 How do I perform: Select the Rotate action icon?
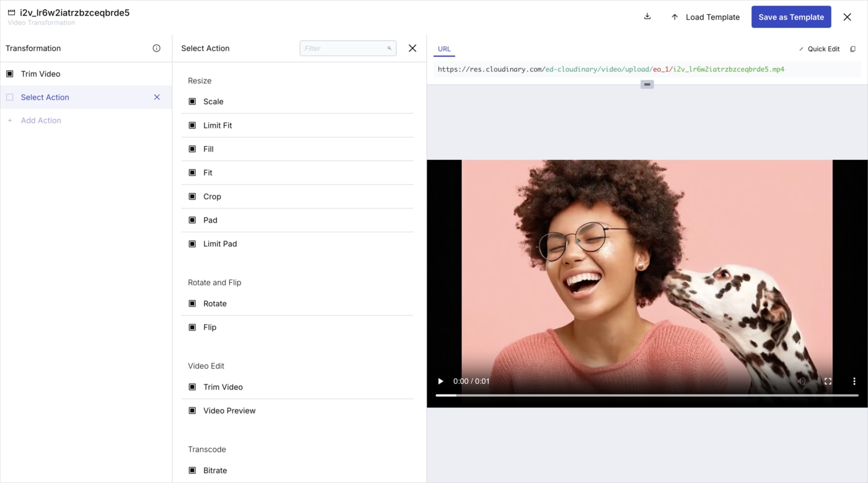tap(192, 303)
